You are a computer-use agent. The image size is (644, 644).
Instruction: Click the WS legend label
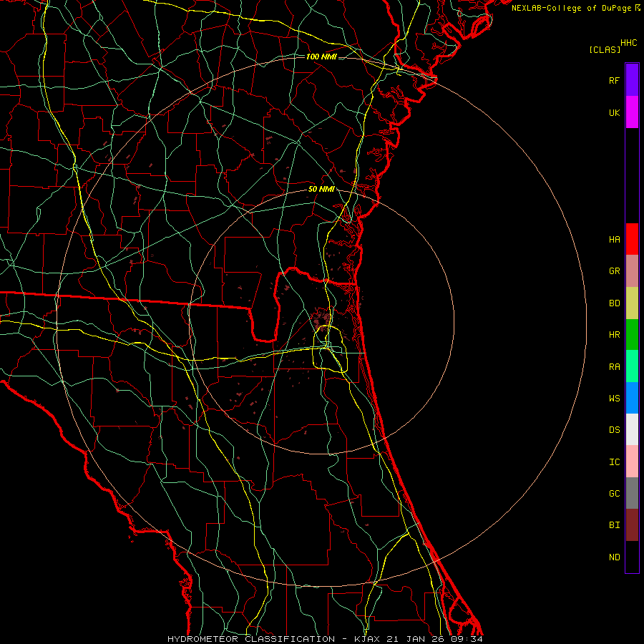(614, 398)
